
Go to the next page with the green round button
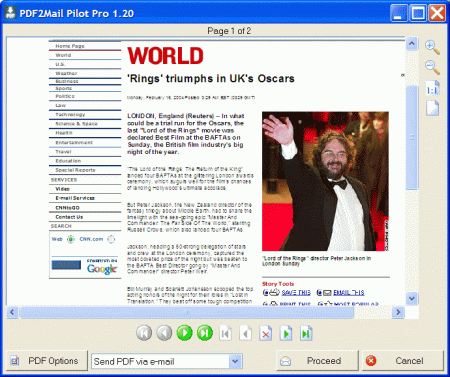coord(185,333)
